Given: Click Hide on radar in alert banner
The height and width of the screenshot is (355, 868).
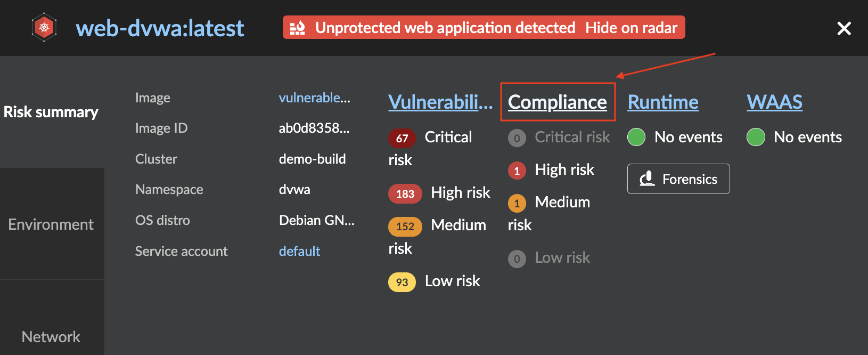Looking at the screenshot, I should [x=631, y=28].
